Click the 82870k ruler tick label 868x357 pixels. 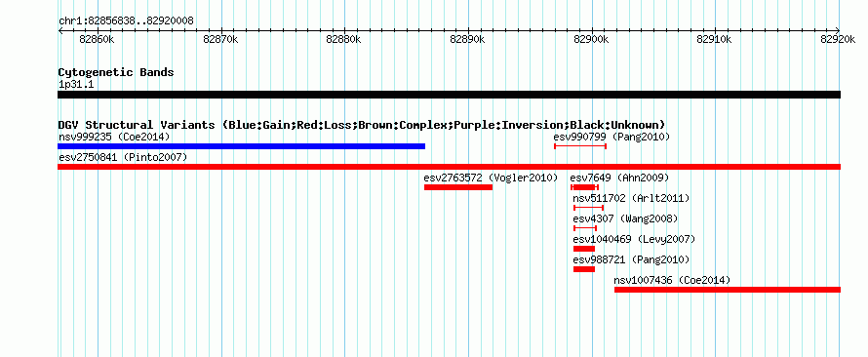[220, 39]
